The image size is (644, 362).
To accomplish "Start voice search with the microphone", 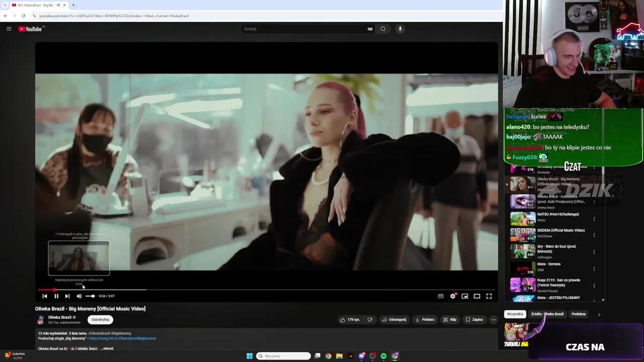I will coord(400,29).
